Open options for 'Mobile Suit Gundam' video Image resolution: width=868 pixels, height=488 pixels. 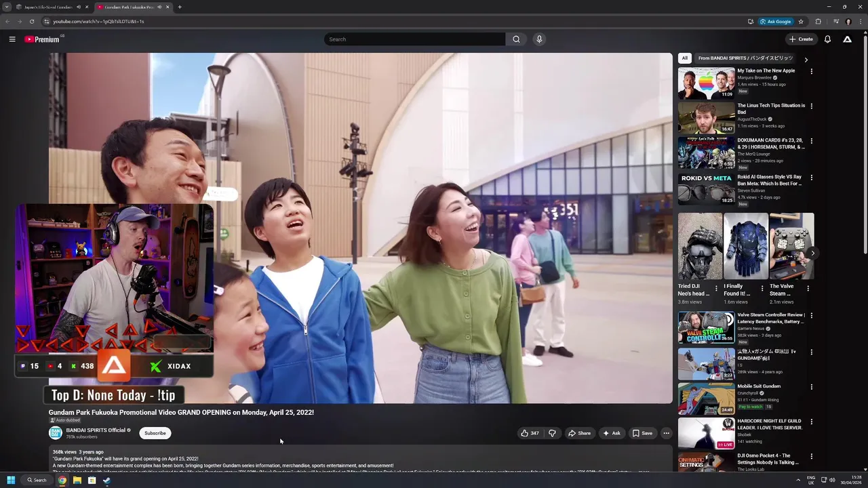tap(811, 387)
